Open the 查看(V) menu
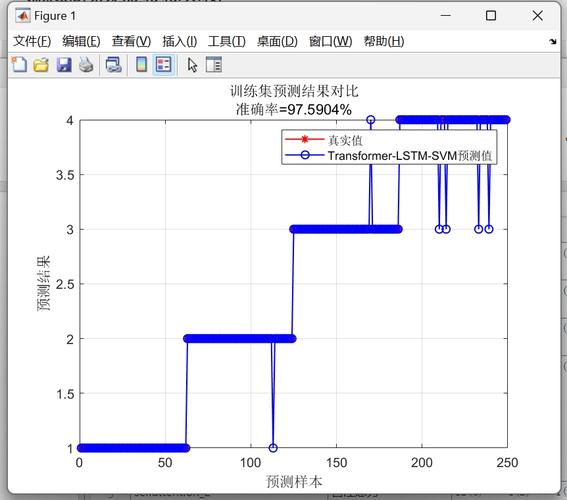 click(131, 41)
